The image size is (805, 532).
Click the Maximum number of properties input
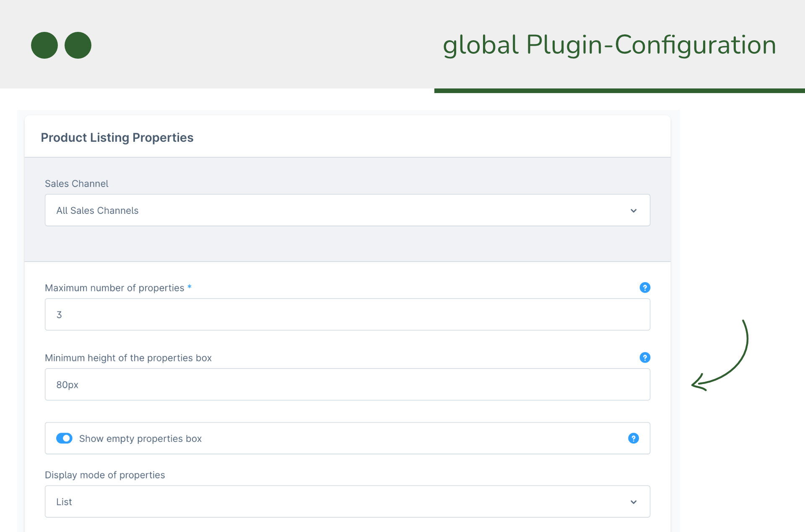click(x=347, y=314)
